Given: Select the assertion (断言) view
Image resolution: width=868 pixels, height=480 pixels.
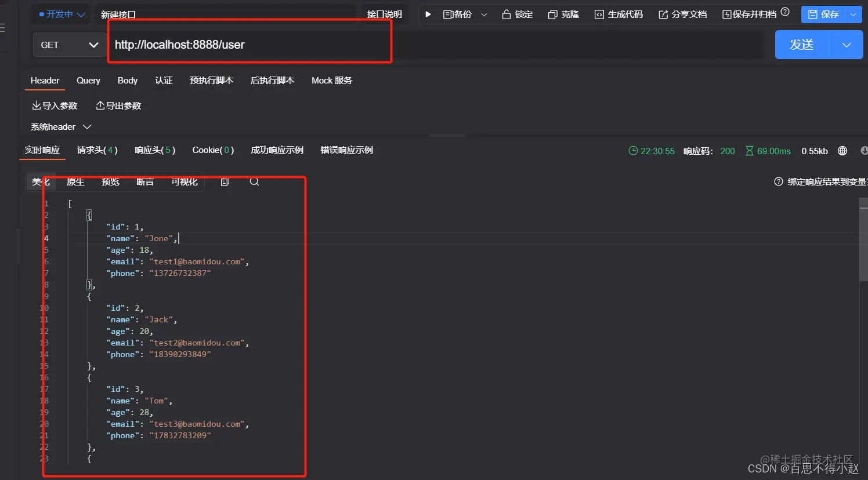Looking at the screenshot, I should click(x=145, y=182).
